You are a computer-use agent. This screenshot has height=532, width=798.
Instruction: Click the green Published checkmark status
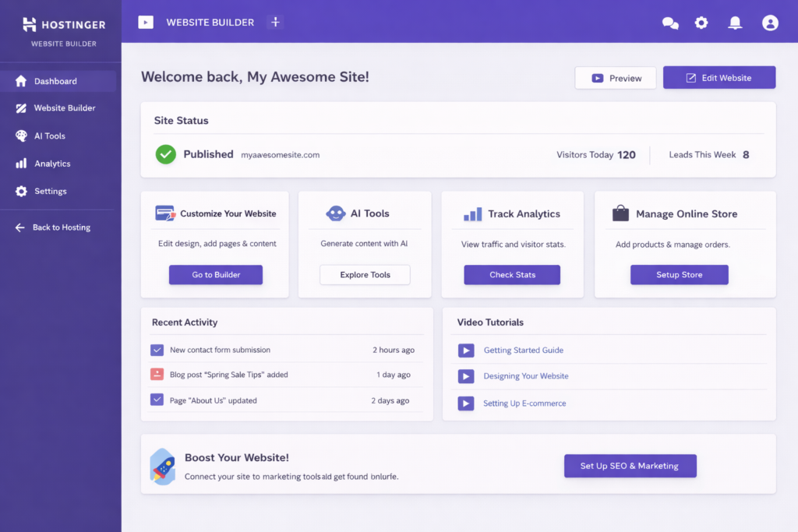pos(166,154)
